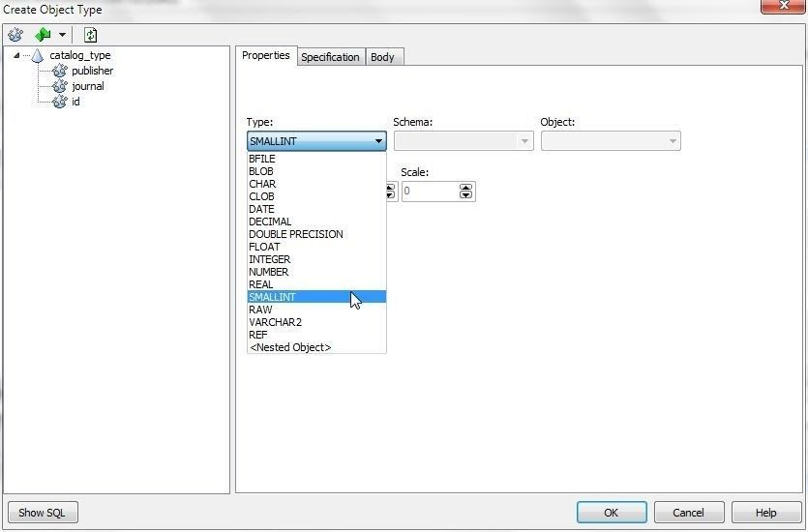Select the catalog_type tree item
808x532 pixels.
(80, 55)
